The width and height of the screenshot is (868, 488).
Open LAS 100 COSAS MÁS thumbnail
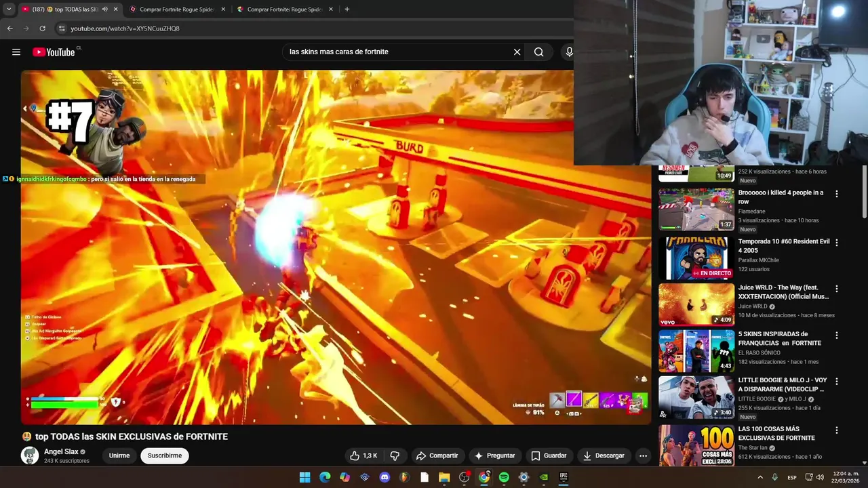click(696, 445)
